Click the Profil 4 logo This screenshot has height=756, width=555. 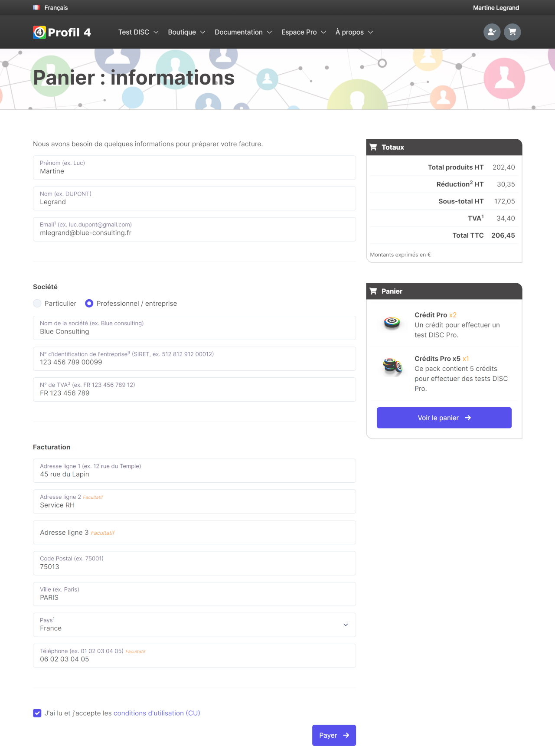click(62, 32)
